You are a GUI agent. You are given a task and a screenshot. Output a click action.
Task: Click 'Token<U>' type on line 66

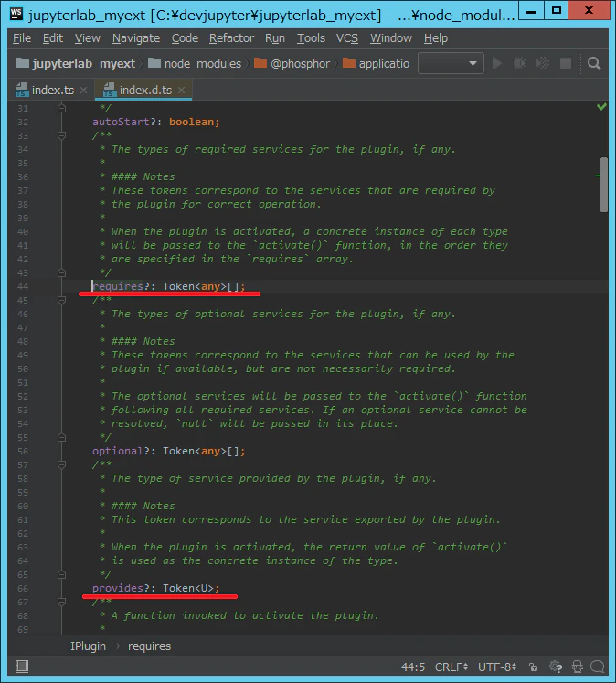pyautogui.click(x=188, y=588)
